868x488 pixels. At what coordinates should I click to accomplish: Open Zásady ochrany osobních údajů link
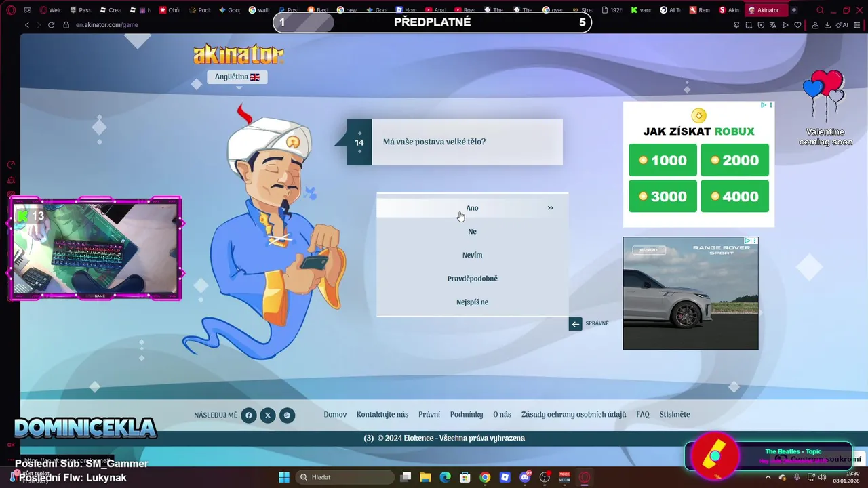[x=574, y=415]
